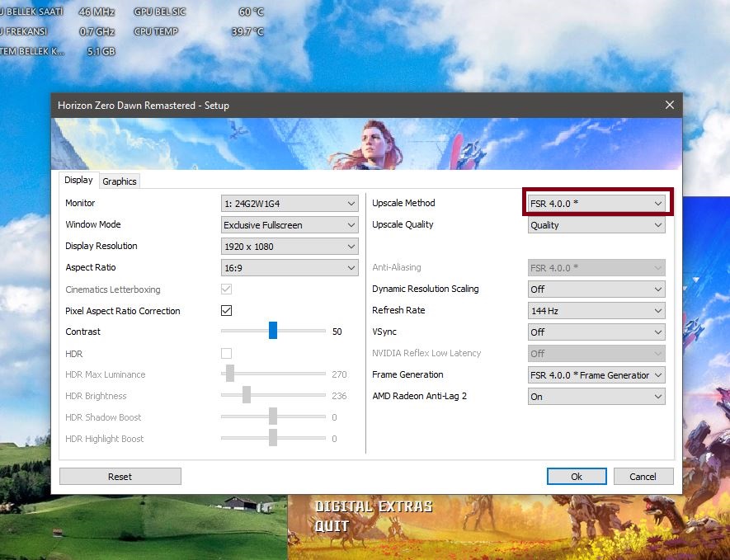The image size is (730, 560).
Task: Click the HDR Brightness slider handle
Action: [247, 395]
